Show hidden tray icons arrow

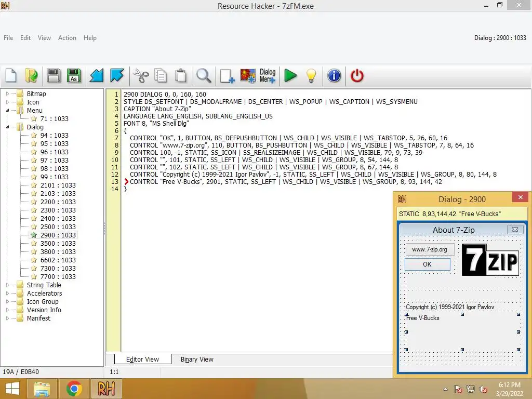point(445,389)
